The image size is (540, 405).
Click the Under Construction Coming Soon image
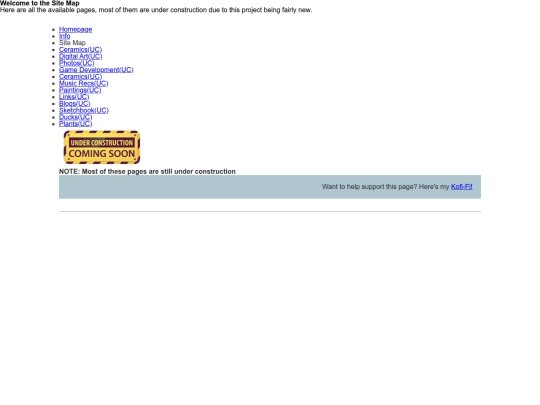pos(102,147)
